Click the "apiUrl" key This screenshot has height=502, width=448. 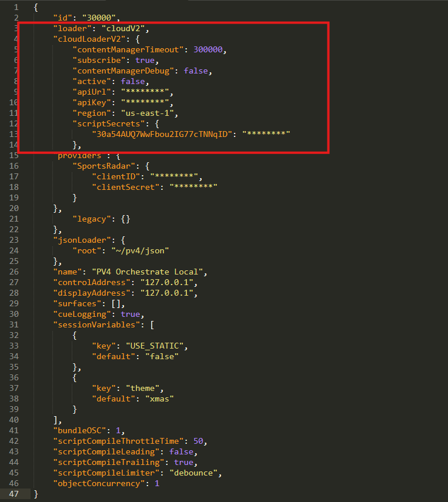tap(92, 92)
